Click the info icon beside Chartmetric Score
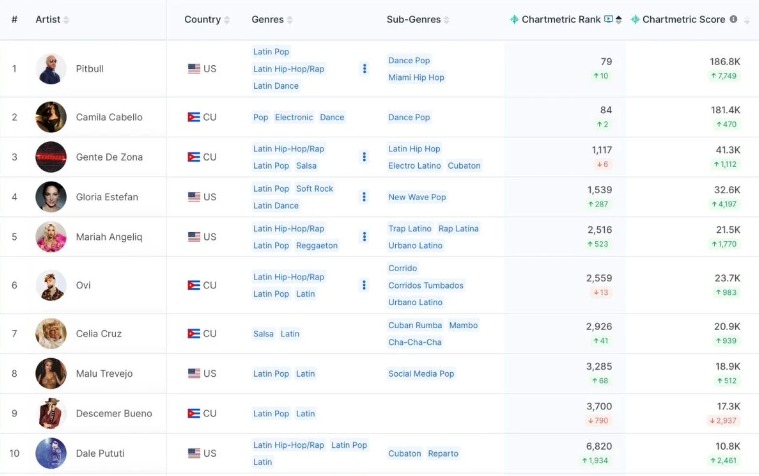 pos(733,19)
